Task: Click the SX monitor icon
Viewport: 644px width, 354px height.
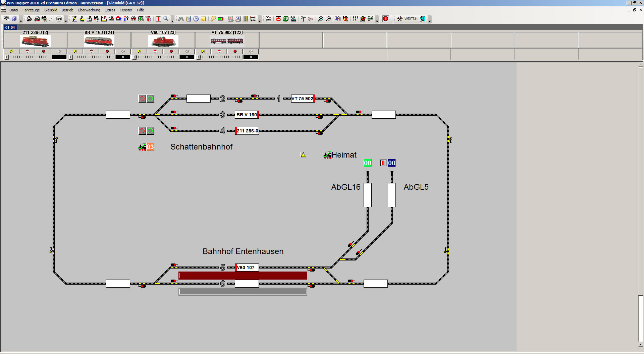Action: (x=238, y=19)
